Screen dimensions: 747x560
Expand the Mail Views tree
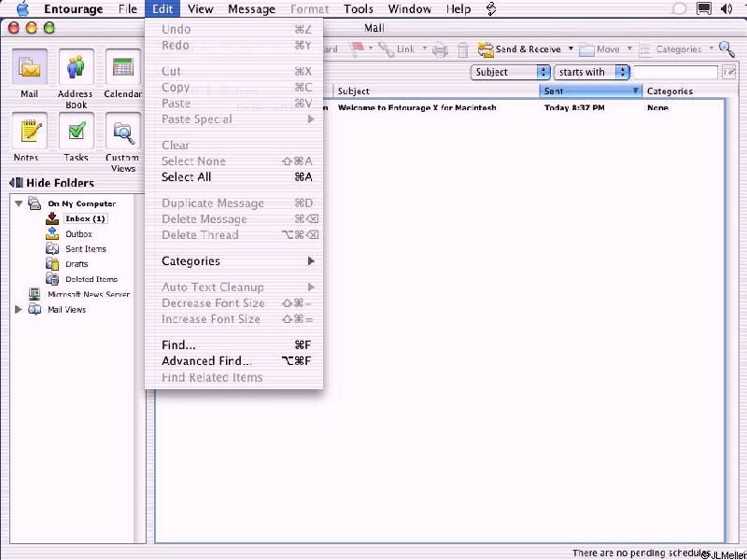[x=19, y=309]
